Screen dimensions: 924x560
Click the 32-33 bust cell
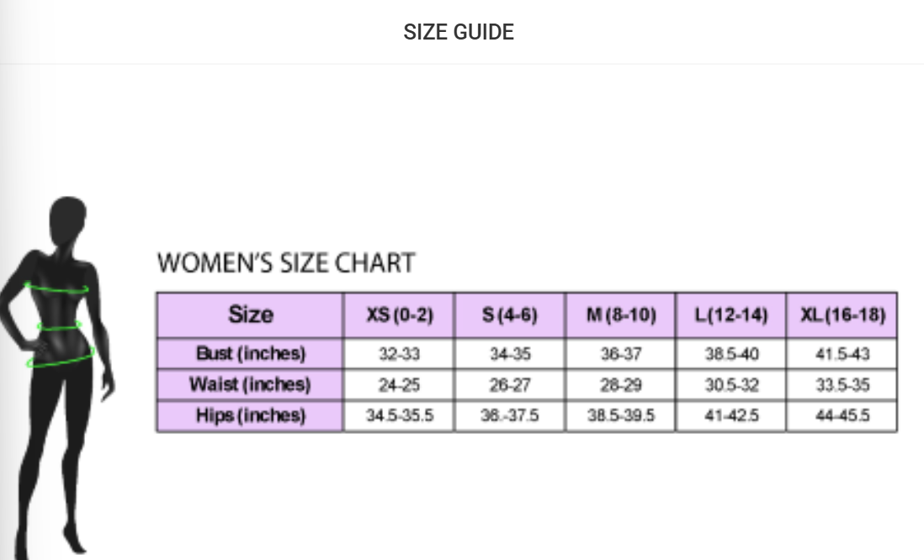399,354
